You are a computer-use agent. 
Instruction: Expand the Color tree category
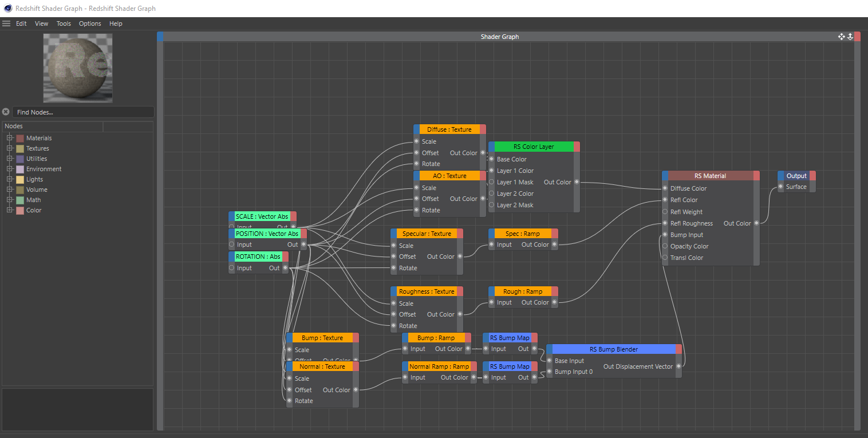click(10, 210)
